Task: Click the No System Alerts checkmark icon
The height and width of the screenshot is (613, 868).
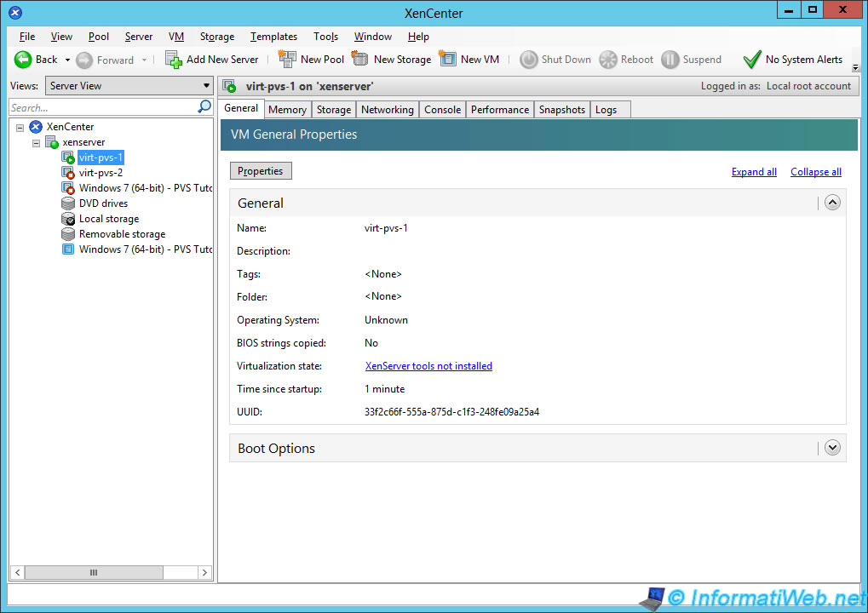Action: click(x=751, y=60)
